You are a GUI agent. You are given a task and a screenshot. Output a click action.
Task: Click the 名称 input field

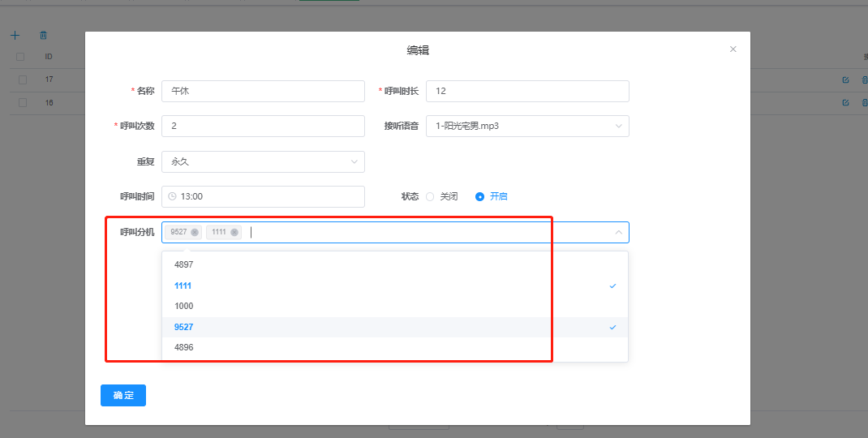point(263,91)
